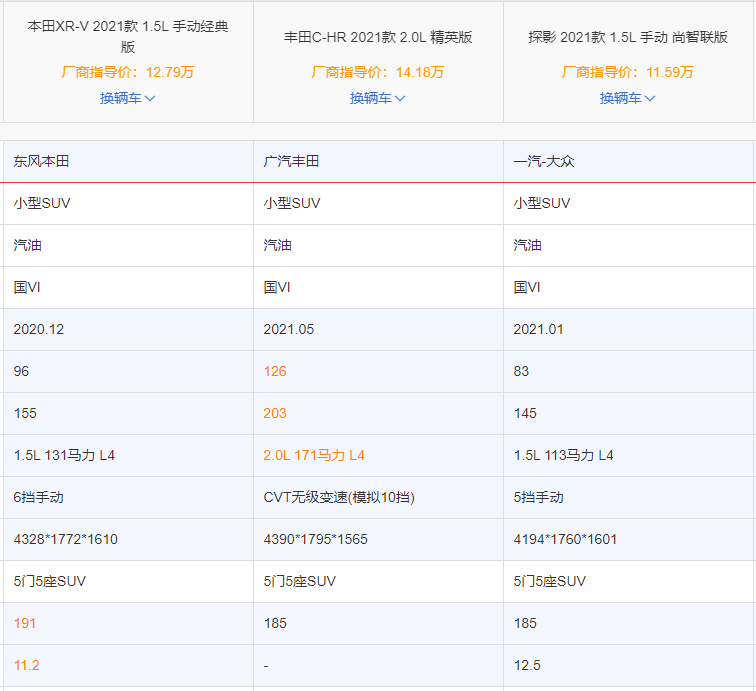
Task: Click the 5挡手动 transmission cell
Action: tap(629, 497)
